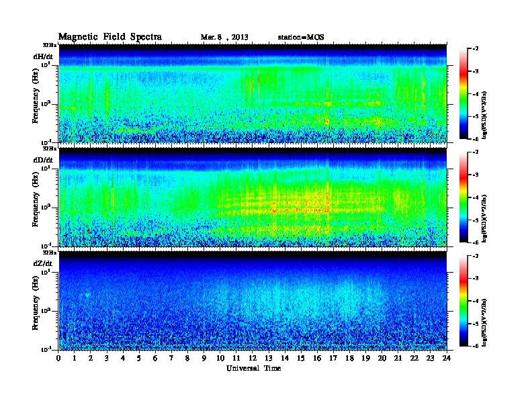This screenshot has height=411, width=532.
Task: Click the 32Hz tick label of the dH/dt panel
Action: click(49, 45)
